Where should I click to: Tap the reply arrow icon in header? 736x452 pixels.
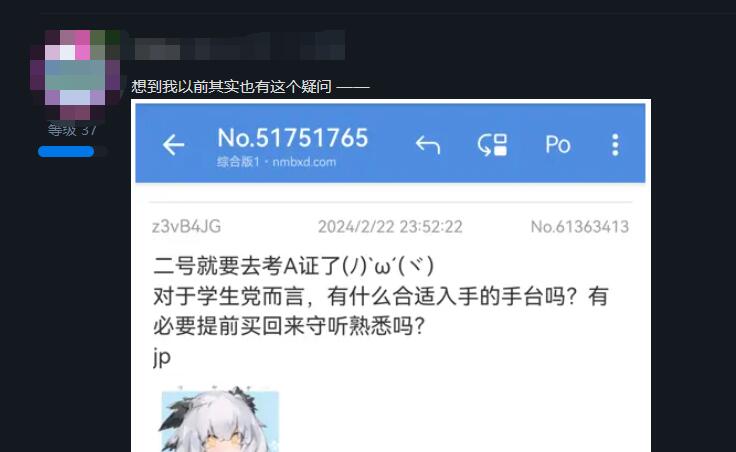coord(428,145)
